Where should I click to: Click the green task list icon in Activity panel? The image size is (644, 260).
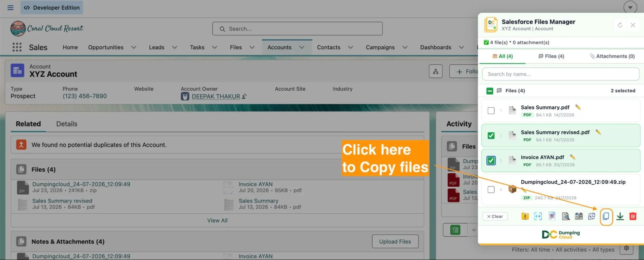pyautogui.click(x=455, y=230)
